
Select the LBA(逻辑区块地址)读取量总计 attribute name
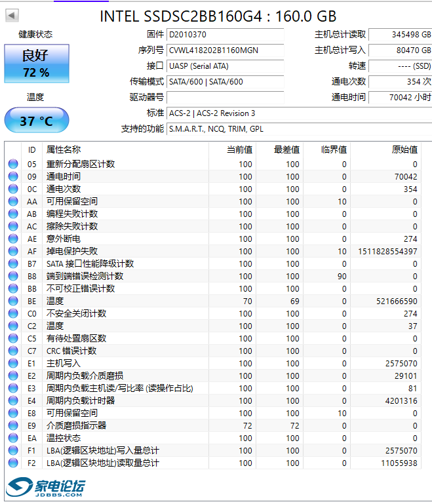coord(102,463)
